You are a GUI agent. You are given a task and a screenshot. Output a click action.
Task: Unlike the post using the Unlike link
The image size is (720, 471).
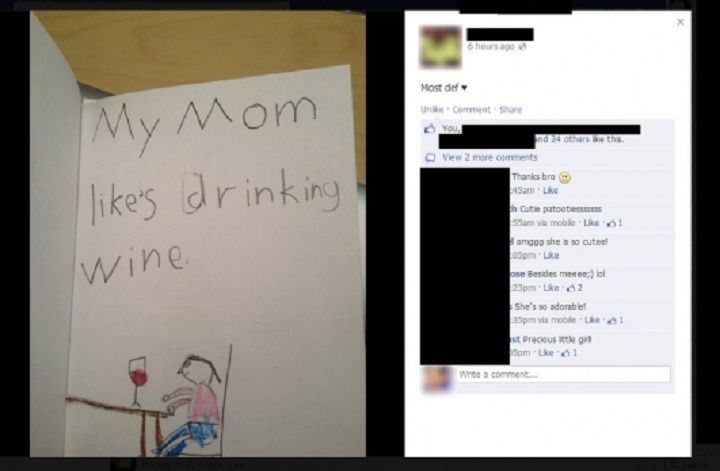tap(432, 110)
